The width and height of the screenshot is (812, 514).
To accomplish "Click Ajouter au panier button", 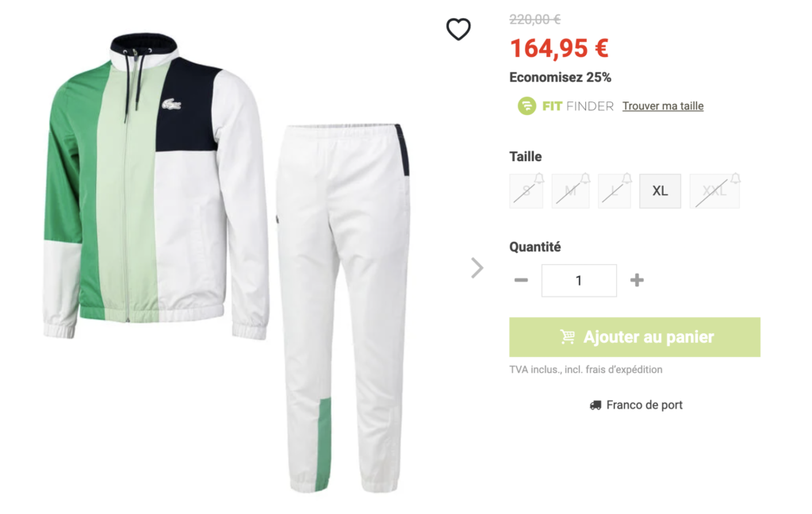I will [634, 337].
